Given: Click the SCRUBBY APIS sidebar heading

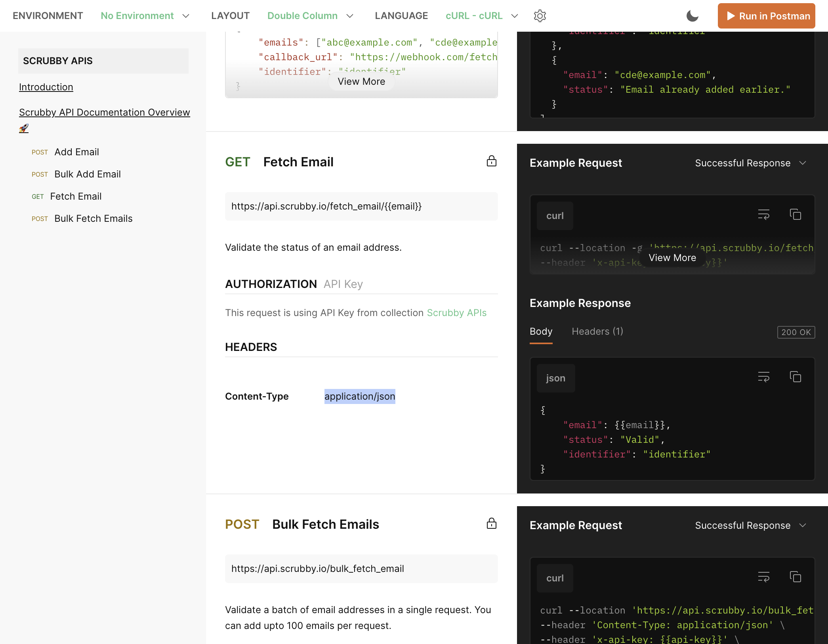Looking at the screenshot, I should [x=103, y=61].
